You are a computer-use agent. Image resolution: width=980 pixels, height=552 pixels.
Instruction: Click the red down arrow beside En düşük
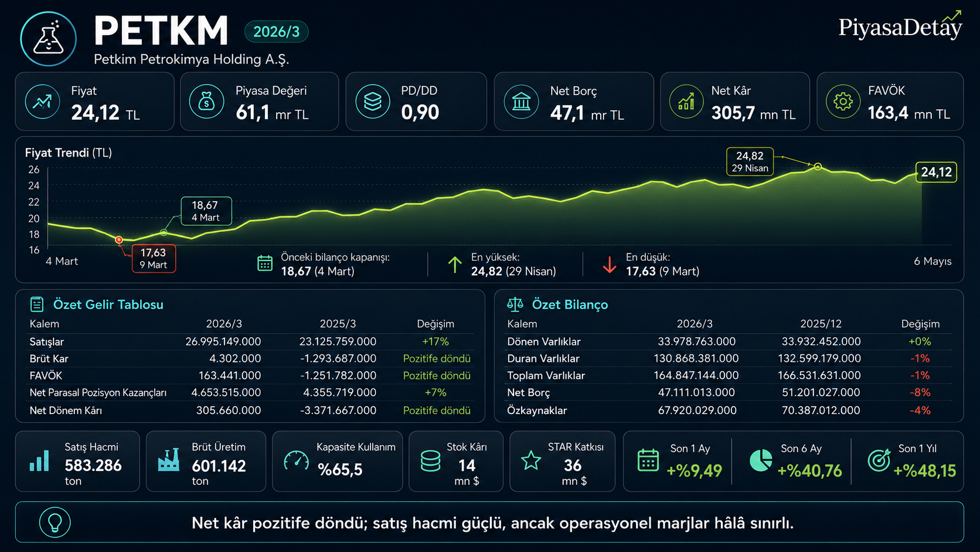(610, 265)
